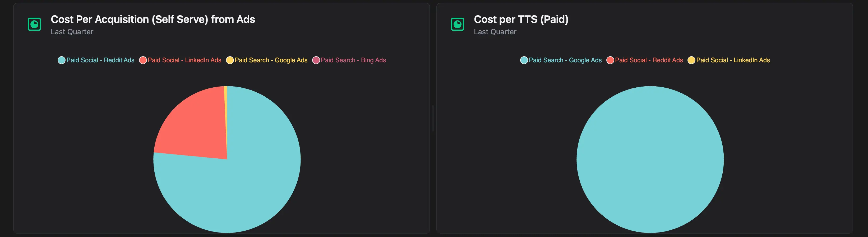
Task: Open the Cost per TTS (Paid) title
Action: tap(521, 20)
